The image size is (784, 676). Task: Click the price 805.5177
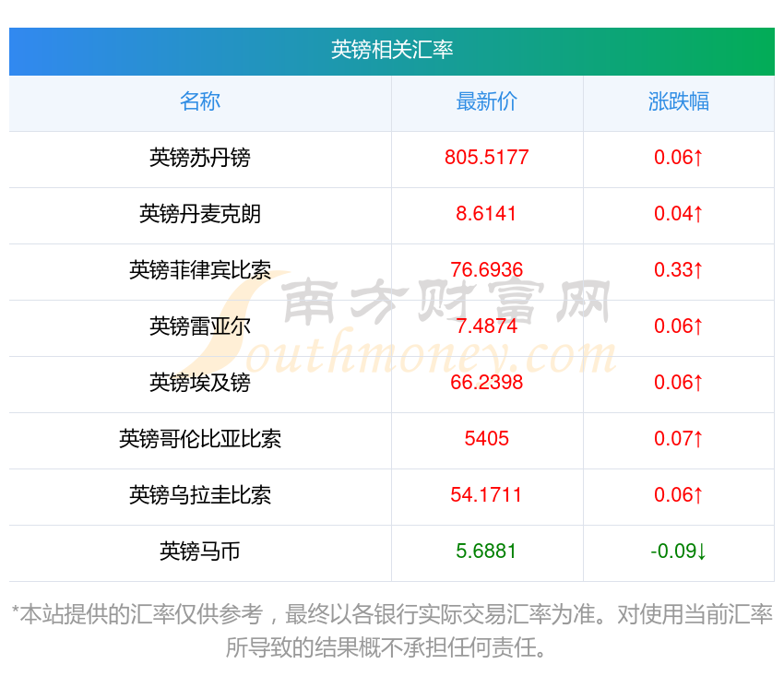(x=486, y=158)
